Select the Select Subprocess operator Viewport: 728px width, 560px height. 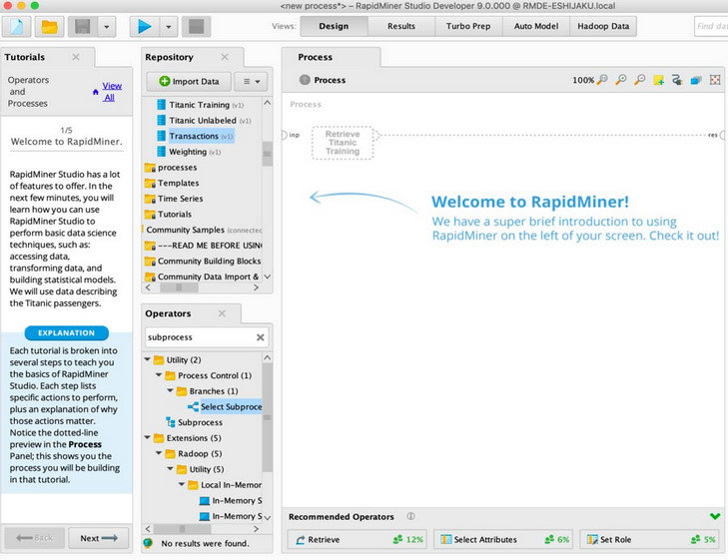pos(225,407)
